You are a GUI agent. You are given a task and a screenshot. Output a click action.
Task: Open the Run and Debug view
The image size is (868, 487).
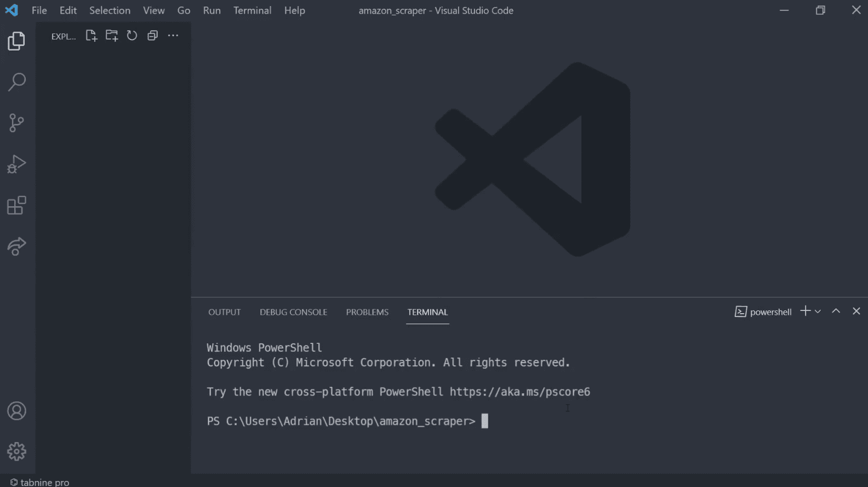click(x=16, y=164)
